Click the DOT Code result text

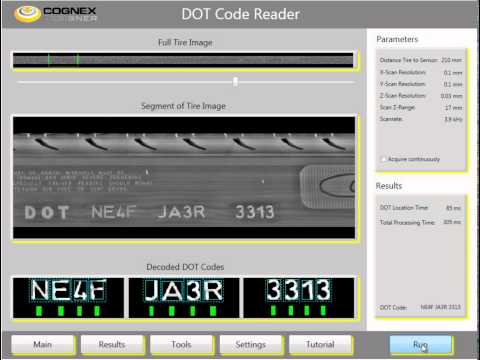pyautogui.click(x=440, y=307)
